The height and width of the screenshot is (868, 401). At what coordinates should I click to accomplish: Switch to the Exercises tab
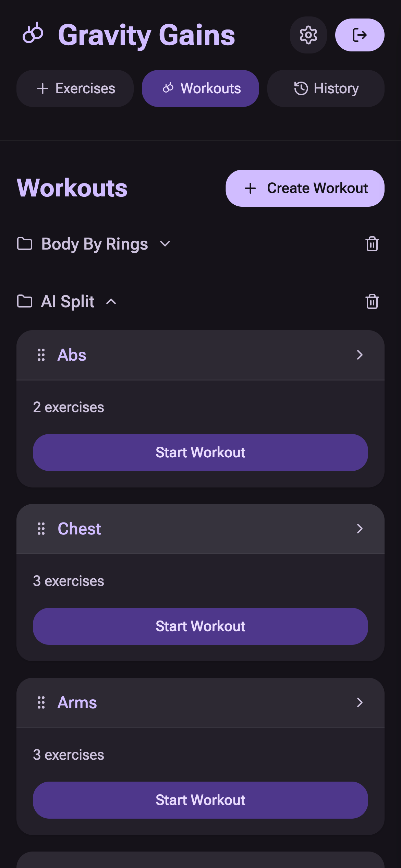(75, 88)
